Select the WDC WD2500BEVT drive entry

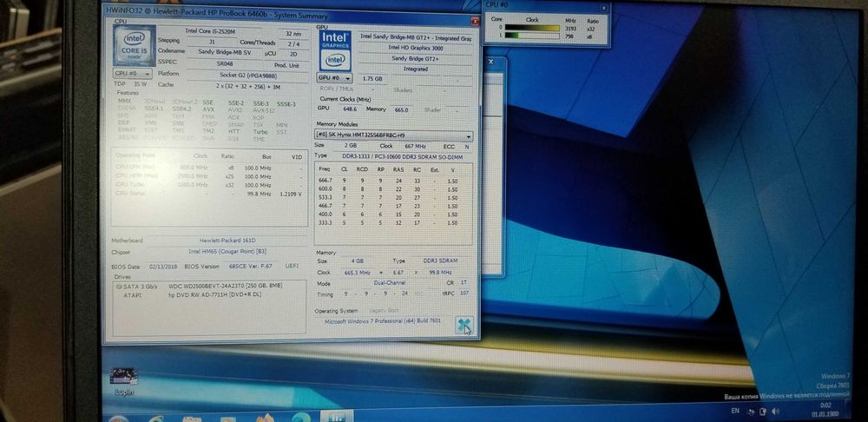click(226, 286)
